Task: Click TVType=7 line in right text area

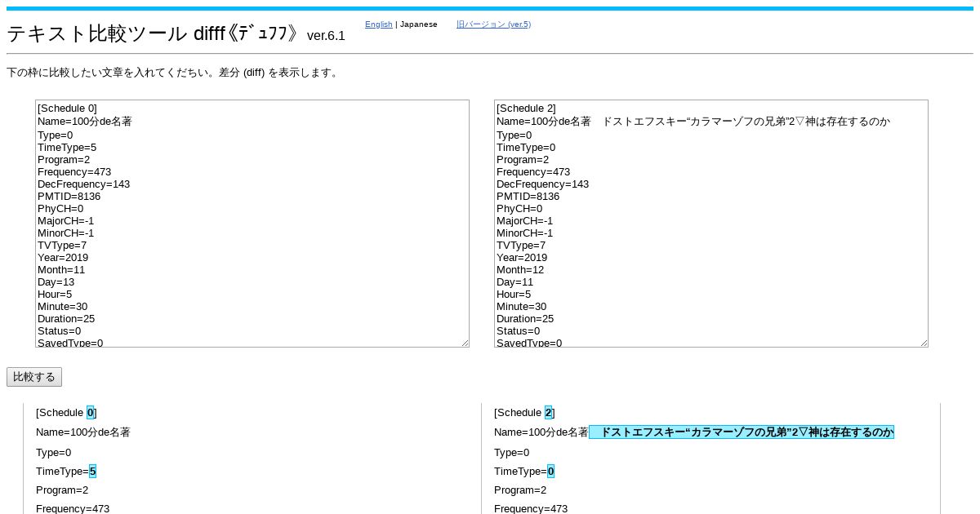Action: pyautogui.click(x=521, y=246)
